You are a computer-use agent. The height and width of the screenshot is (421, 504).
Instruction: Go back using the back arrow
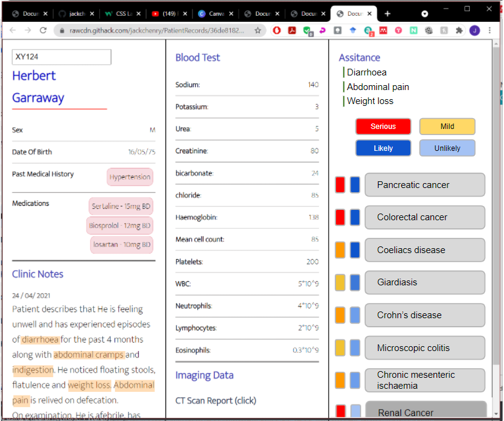(x=12, y=30)
